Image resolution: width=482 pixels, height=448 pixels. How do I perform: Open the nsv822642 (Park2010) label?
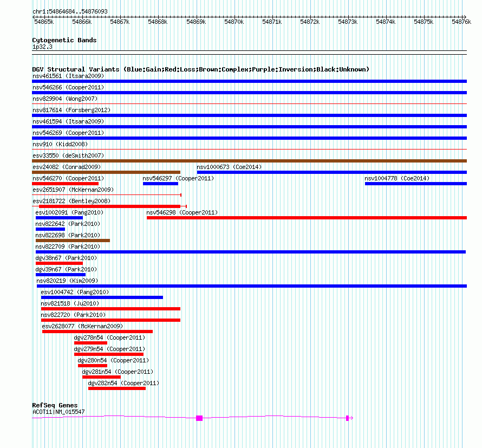[x=68, y=224]
